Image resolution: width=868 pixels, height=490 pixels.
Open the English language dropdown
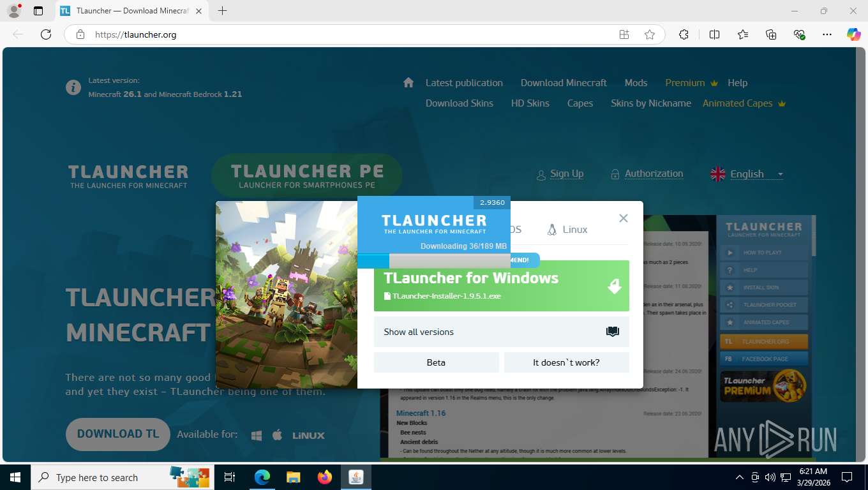click(x=747, y=174)
